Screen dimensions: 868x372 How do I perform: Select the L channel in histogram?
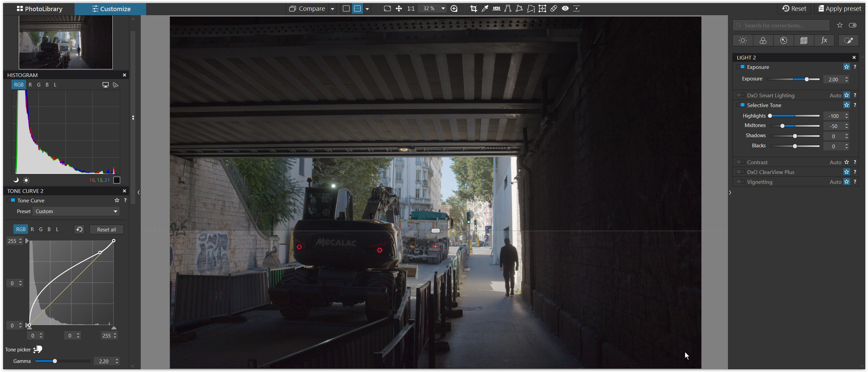click(x=55, y=85)
